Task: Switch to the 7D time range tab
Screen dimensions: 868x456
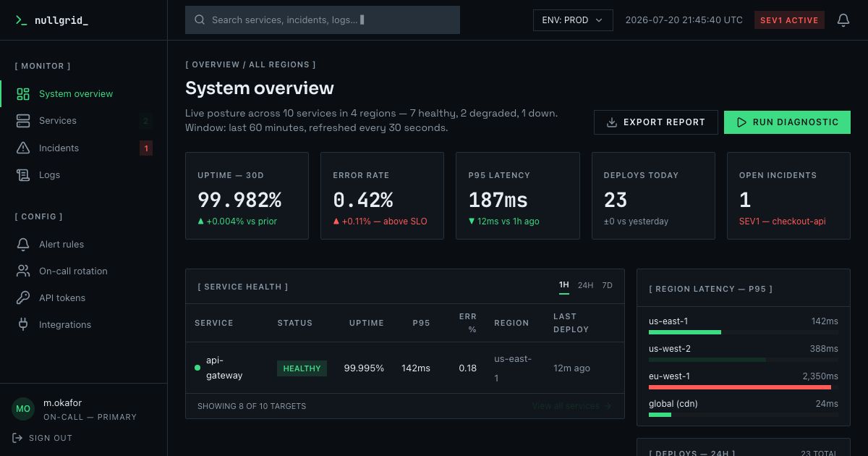Action: tap(608, 286)
